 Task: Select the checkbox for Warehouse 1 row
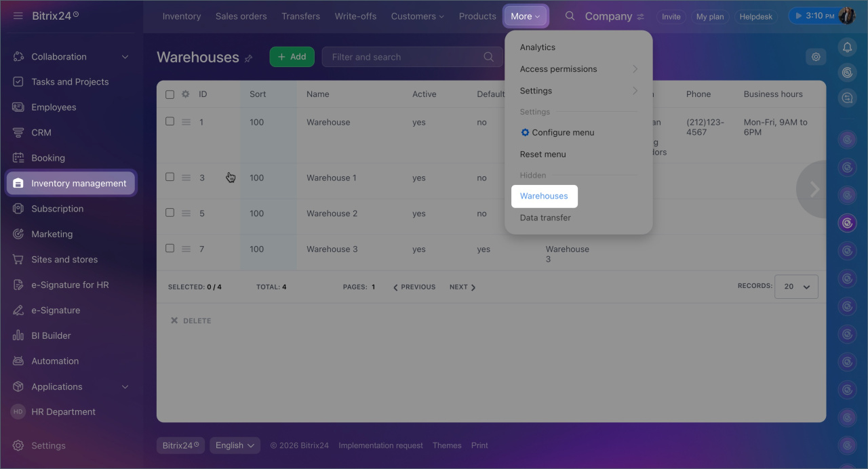point(170,177)
